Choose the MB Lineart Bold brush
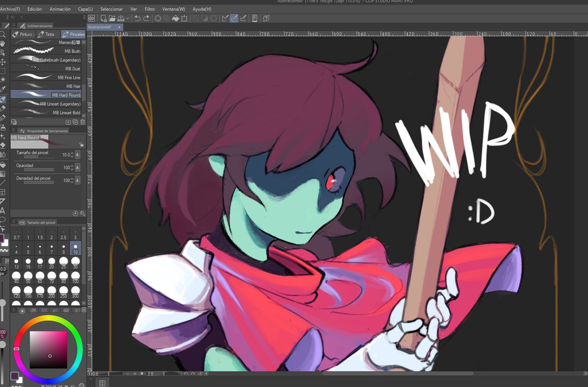 [46, 113]
